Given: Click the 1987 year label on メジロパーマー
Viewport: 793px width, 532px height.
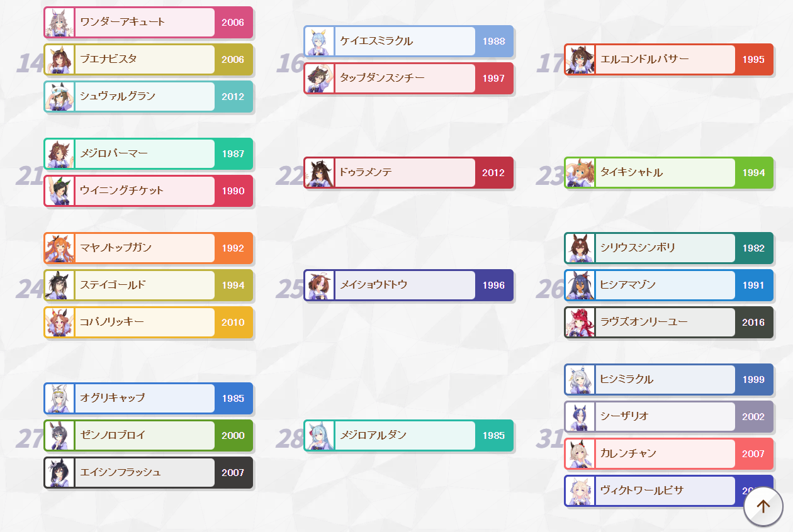Looking at the screenshot, I should tap(233, 154).
